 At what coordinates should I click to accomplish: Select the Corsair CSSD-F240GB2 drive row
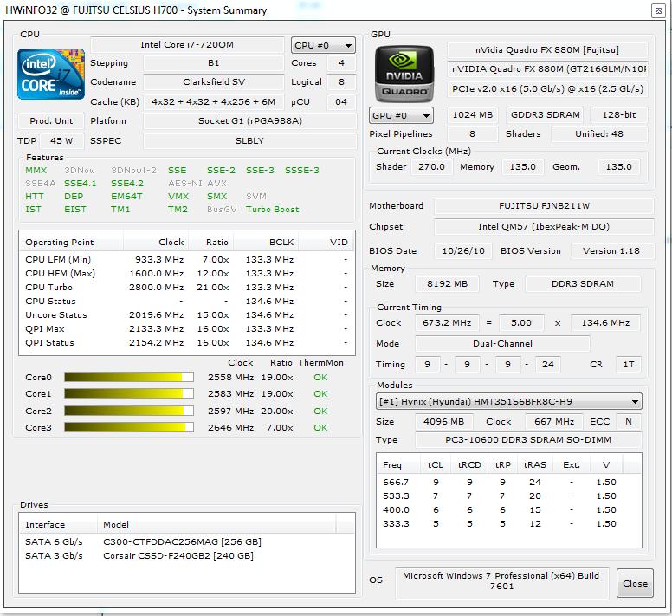point(186,556)
